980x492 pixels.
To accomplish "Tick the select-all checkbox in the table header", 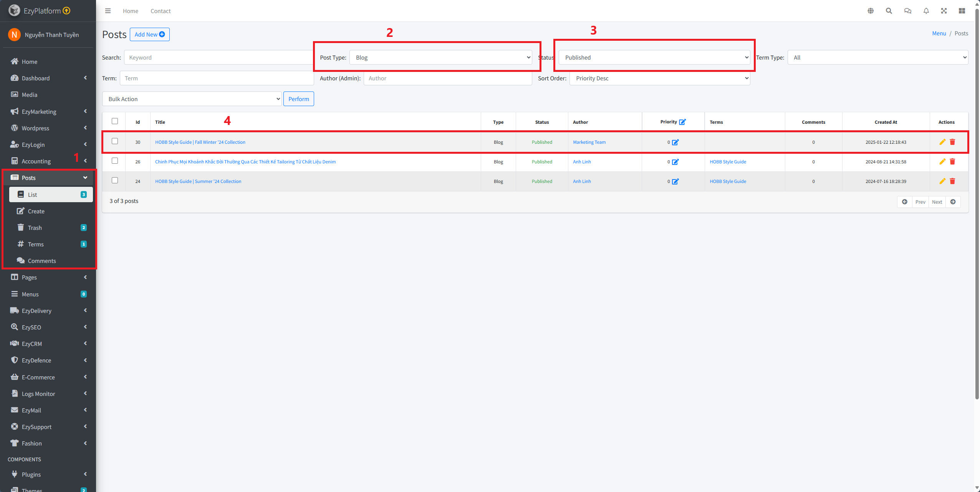I will [115, 121].
